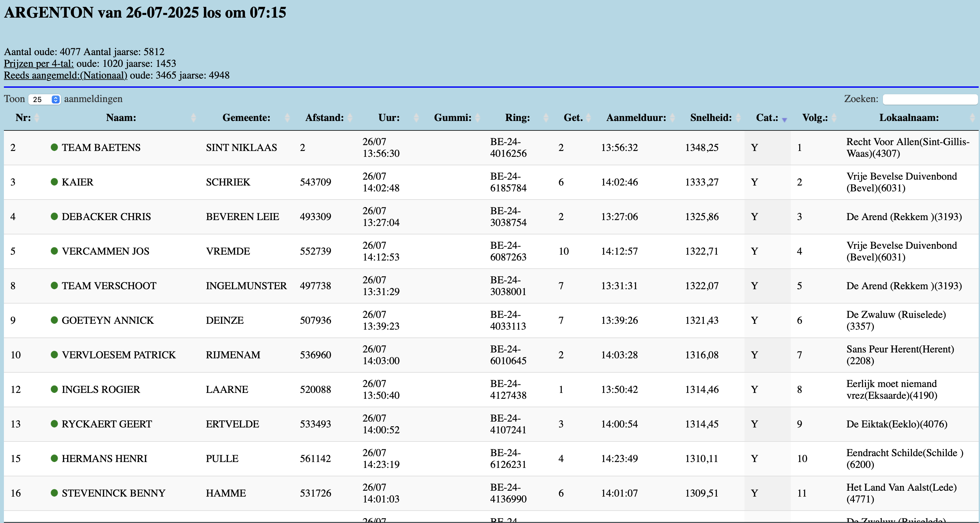Viewport: 980px width, 523px height.
Task: Sort by the Afstand column header
Action: (324, 118)
